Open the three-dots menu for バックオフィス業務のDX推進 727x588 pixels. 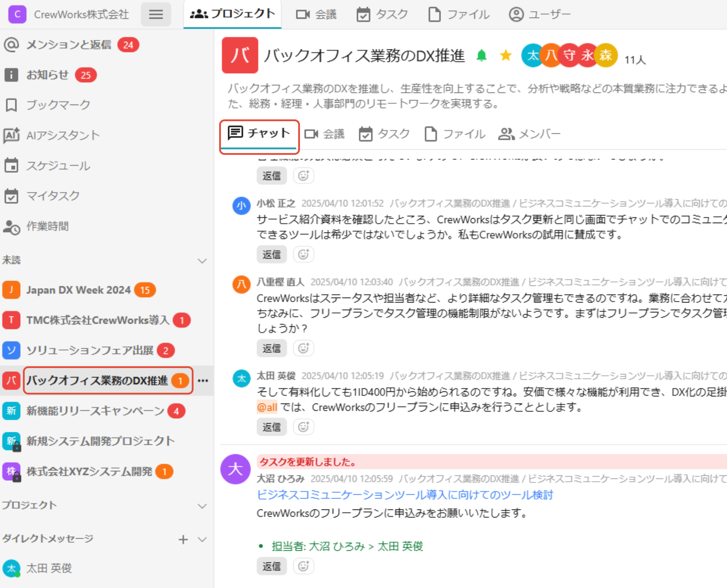[x=203, y=381]
